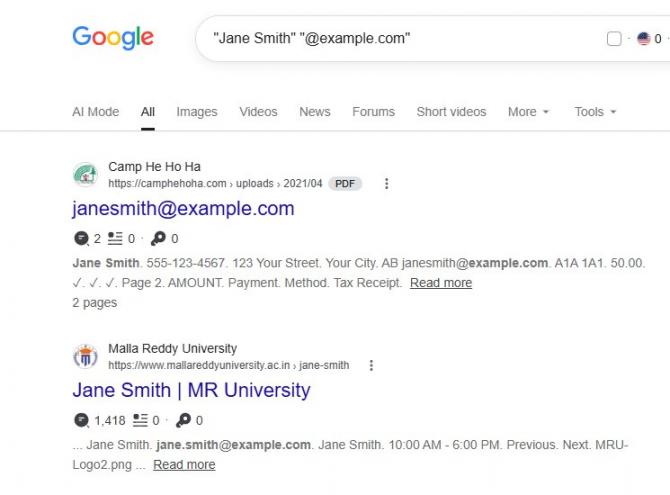
Task: Click the Malla Reddy University favicon
Action: pyautogui.click(x=85, y=357)
